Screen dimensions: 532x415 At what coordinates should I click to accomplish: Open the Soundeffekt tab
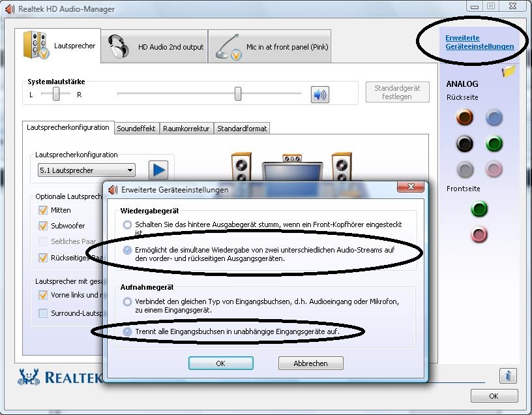[x=136, y=129]
